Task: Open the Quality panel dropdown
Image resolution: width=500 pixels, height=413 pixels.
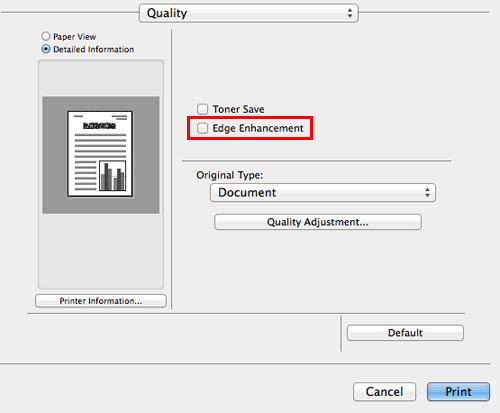Action: point(249,13)
